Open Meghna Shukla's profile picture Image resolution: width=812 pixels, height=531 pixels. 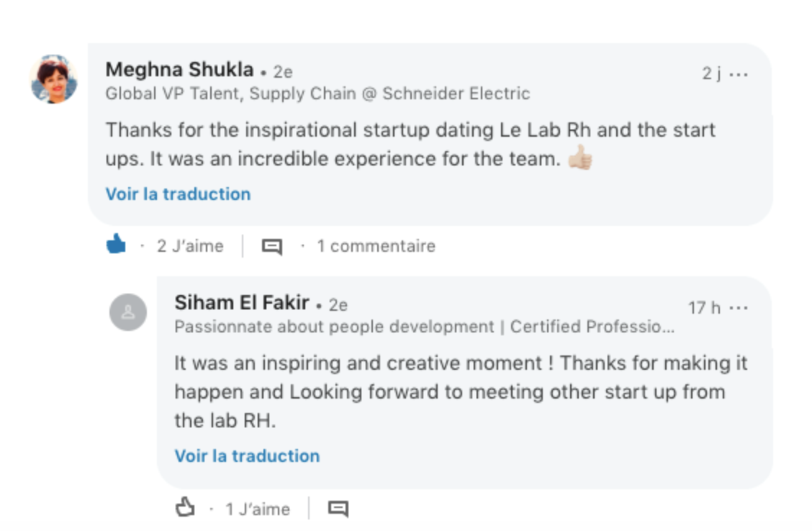(x=54, y=79)
